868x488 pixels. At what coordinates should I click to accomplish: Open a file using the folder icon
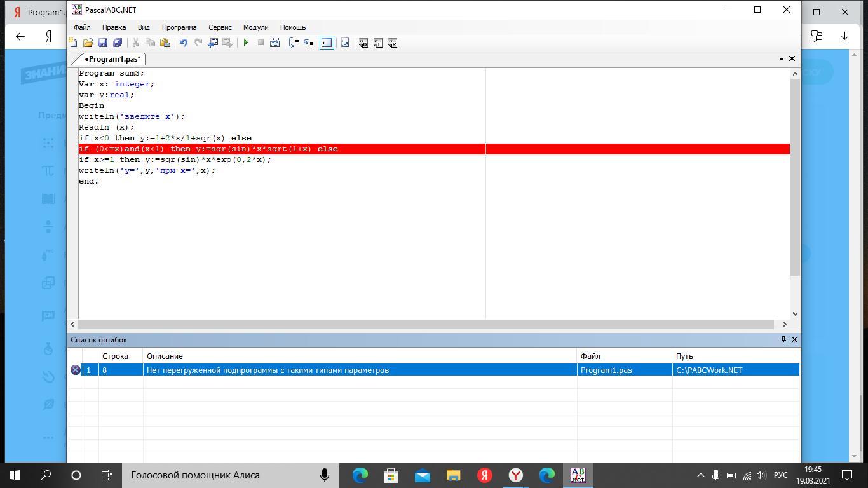[88, 43]
